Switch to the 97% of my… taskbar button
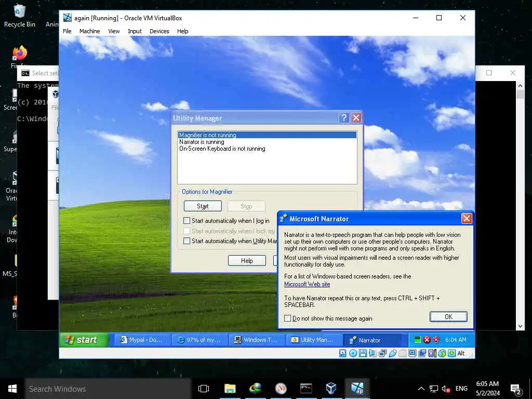The width and height of the screenshot is (532, 399). 199,340
